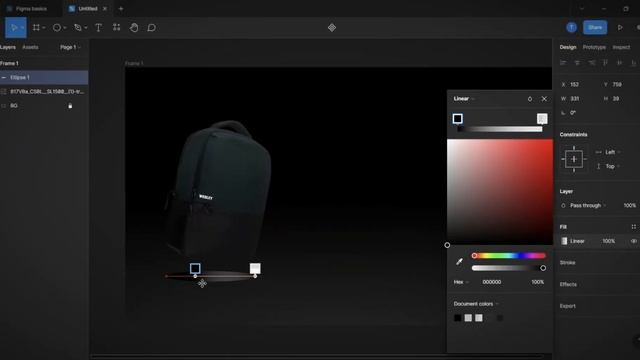Screen dimensions: 640x360
Task: Select the Hand tool
Action: click(x=134, y=27)
